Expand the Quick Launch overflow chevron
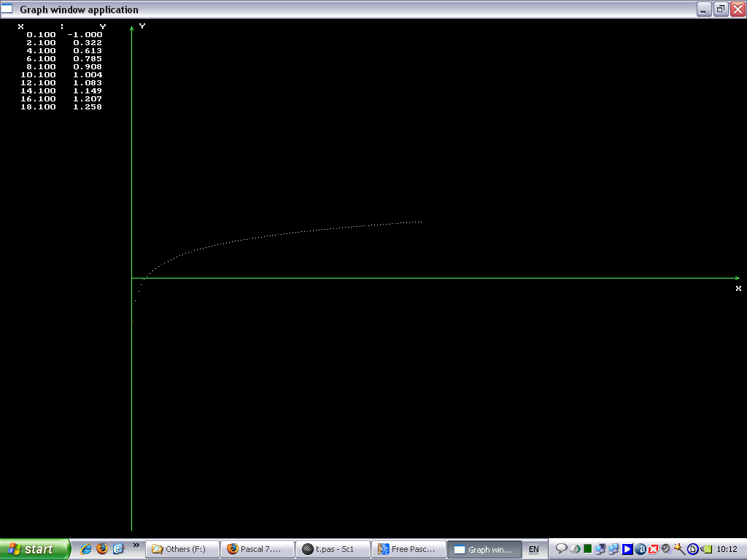Screen dimensions: 747x560 (136, 545)
